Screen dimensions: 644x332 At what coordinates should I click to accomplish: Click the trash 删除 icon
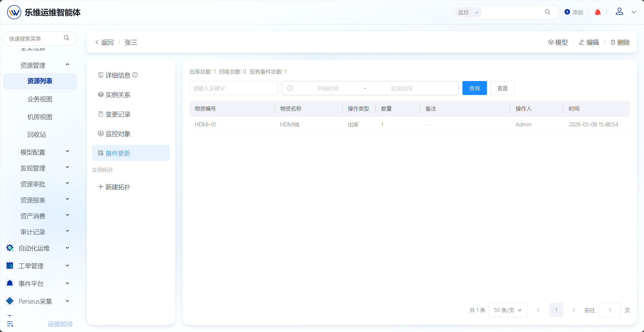(613, 42)
